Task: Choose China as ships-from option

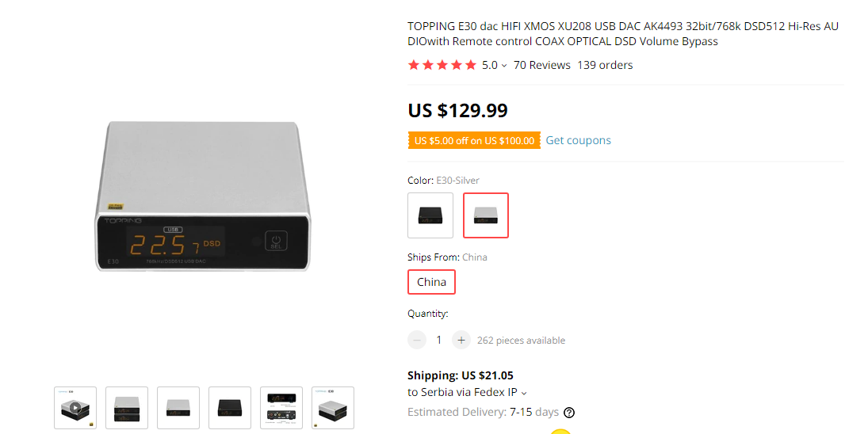Action: 431,282
